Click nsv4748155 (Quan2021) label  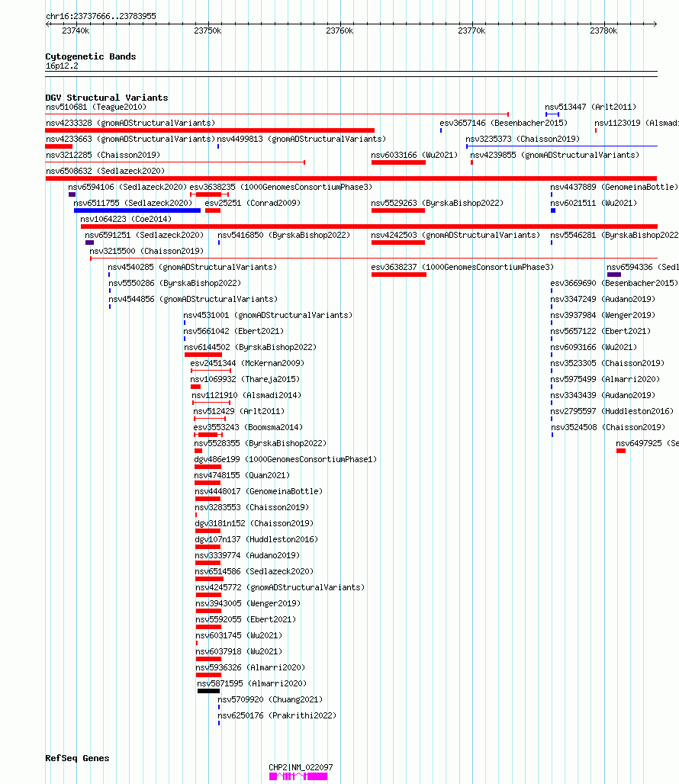[x=242, y=475]
